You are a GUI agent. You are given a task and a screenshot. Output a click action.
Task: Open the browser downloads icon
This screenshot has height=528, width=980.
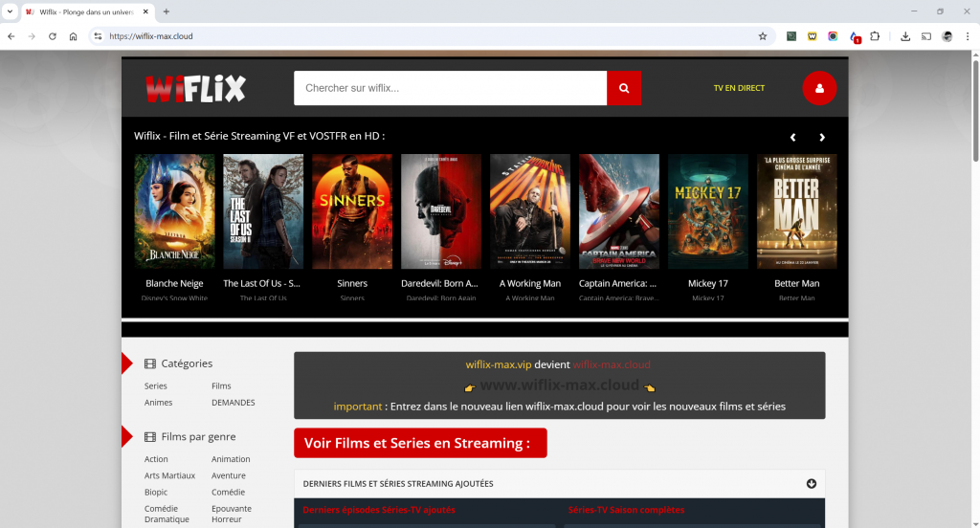905,36
